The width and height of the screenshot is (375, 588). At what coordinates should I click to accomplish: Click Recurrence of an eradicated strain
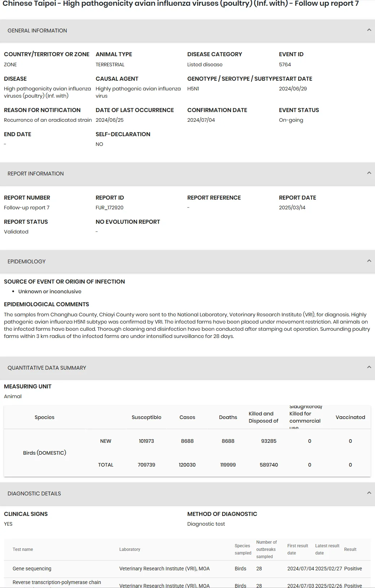point(48,120)
